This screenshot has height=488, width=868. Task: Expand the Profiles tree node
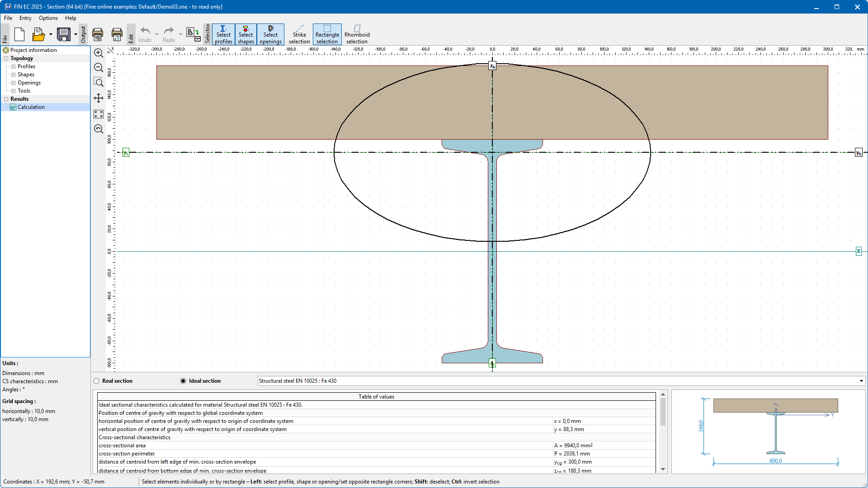pyautogui.click(x=14, y=66)
